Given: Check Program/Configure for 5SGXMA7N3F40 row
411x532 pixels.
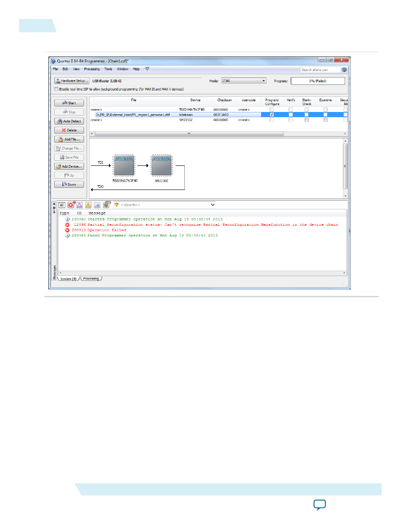Looking at the screenshot, I should pyautogui.click(x=272, y=109).
